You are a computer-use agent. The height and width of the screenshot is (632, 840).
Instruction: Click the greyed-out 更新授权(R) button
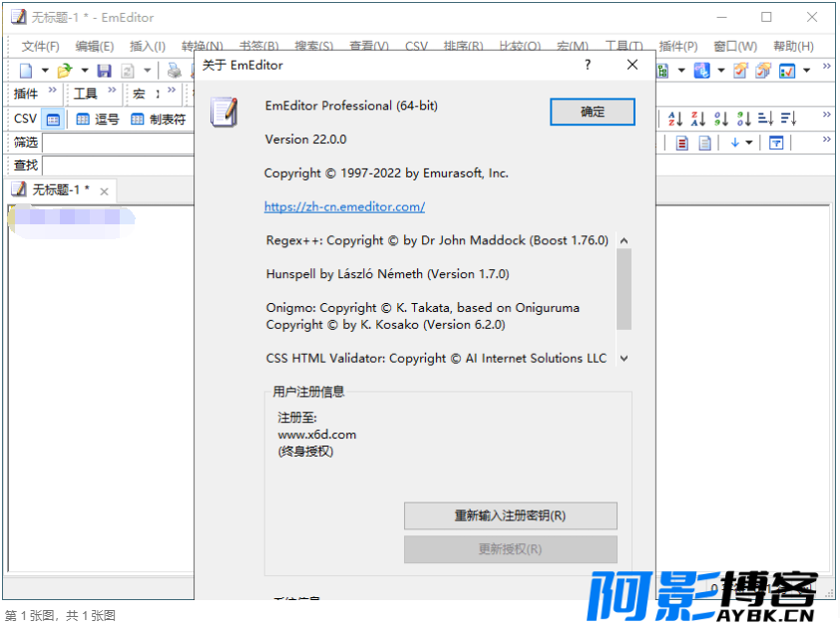tap(511, 549)
